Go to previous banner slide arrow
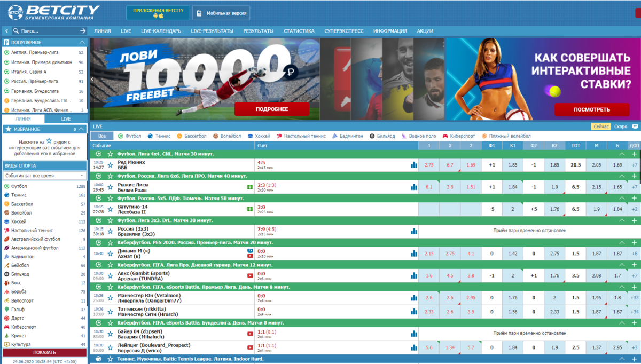Viewport: 641px width, 364px height. [x=92, y=80]
